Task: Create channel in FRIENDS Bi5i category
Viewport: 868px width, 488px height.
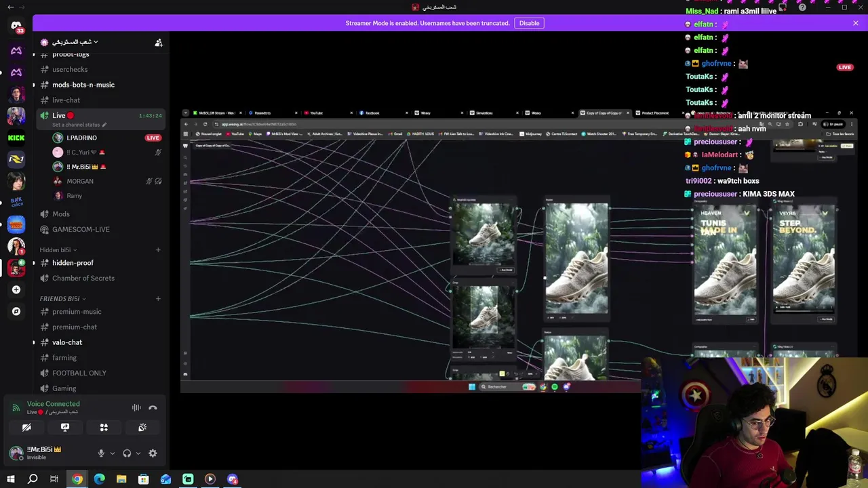Action: pos(158,298)
